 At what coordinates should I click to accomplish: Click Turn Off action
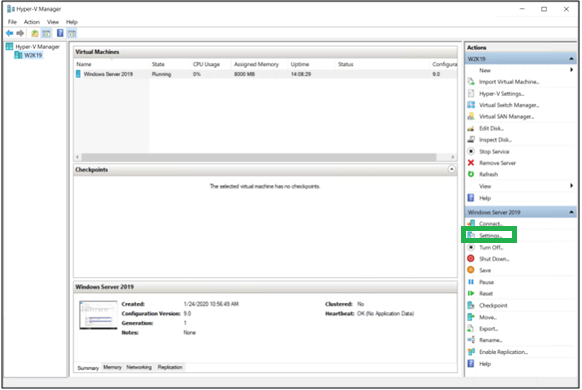(491, 248)
